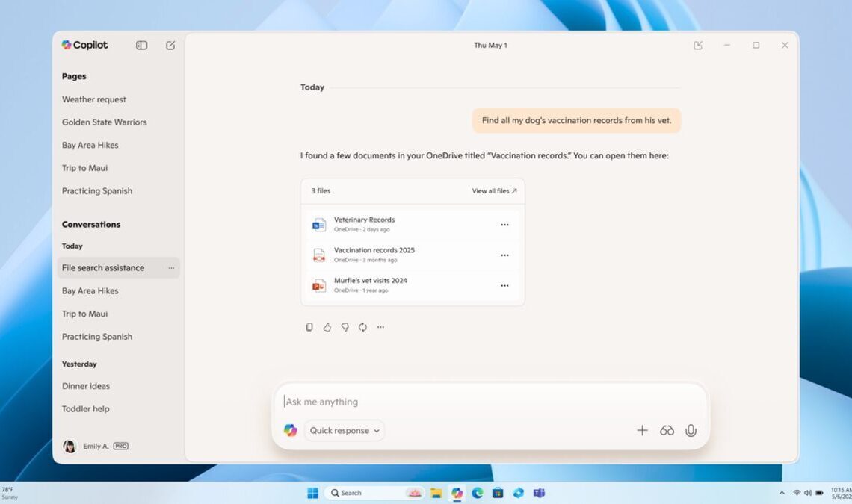Open the weather widget showing Sunny
The image size is (852, 504).
coord(10,493)
